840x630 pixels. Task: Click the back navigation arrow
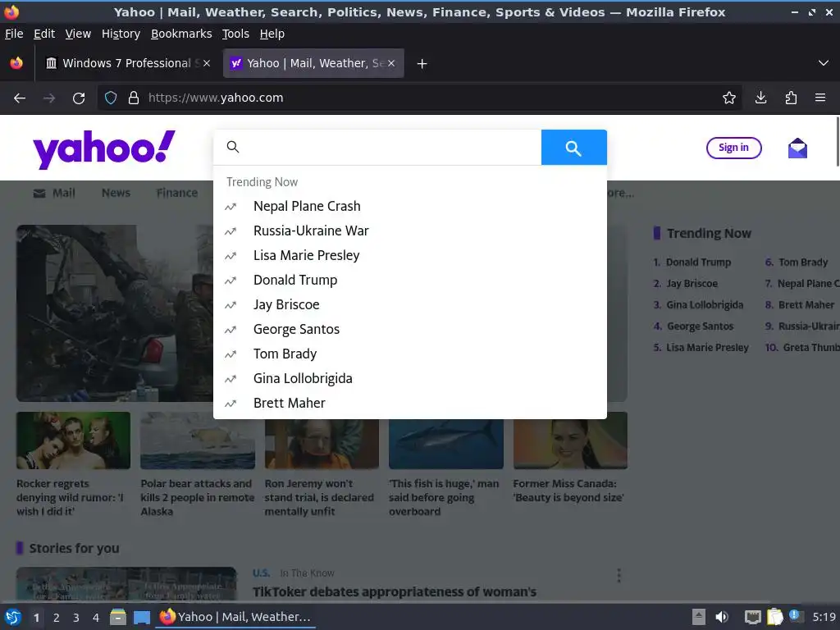20,98
